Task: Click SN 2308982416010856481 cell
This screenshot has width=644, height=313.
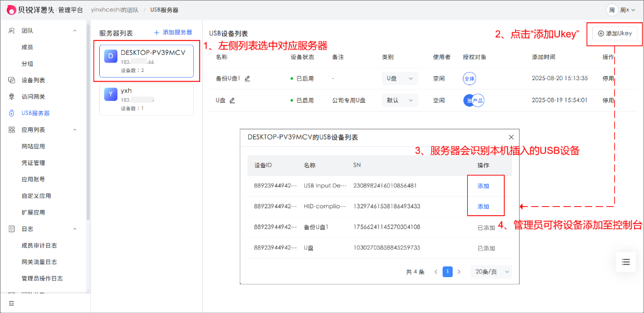Action: click(x=385, y=186)
